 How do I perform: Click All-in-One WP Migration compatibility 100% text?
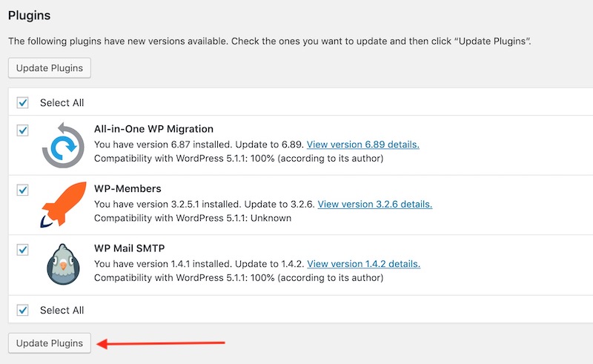click(x=239, y=158)
